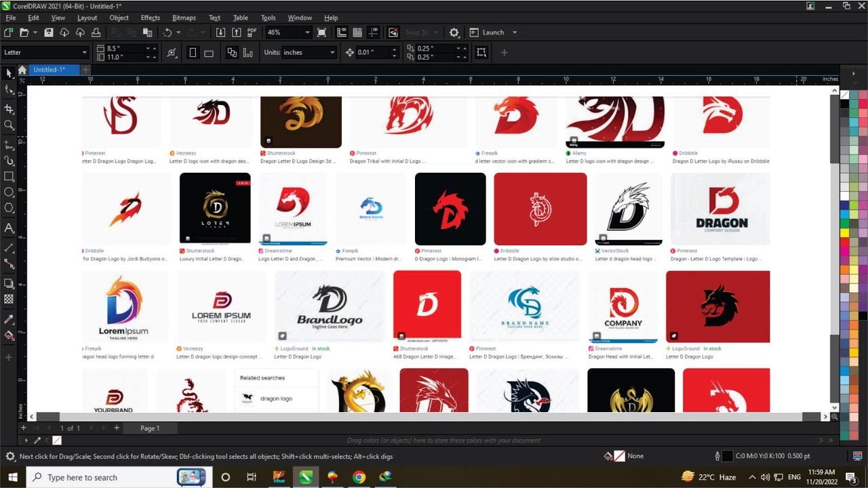The image size is (868, 488).
Task: Select the Connector tool
Action: 9,264
